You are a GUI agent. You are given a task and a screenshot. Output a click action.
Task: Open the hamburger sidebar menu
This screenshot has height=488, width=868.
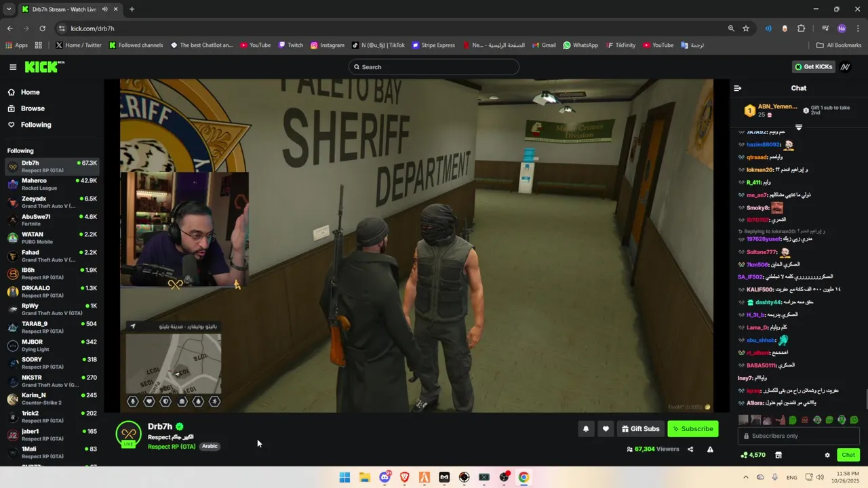tap(13, 67)
